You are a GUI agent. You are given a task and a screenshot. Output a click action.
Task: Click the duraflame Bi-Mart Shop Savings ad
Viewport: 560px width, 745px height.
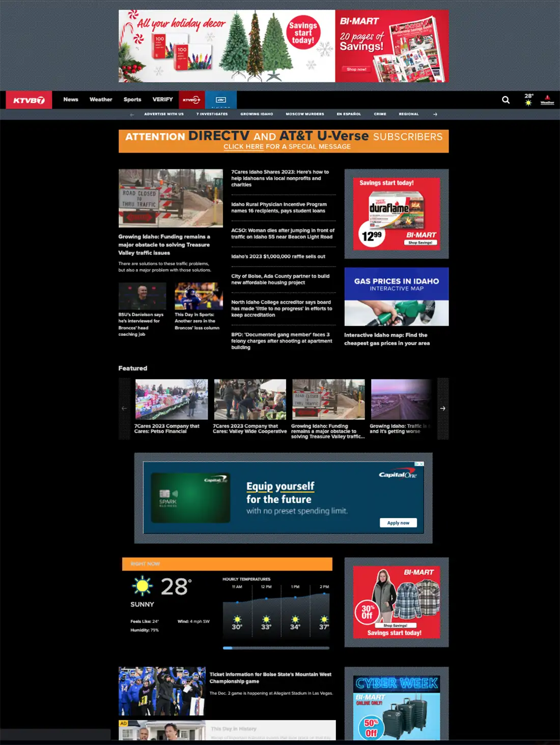click(397, 214)
